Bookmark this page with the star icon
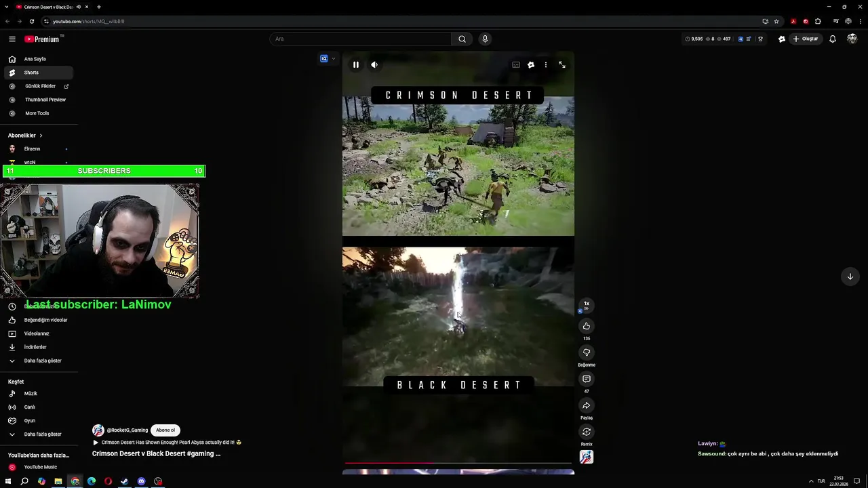This screenshot has width=868, height=488. pyautogui.click(x=776, y=21)
